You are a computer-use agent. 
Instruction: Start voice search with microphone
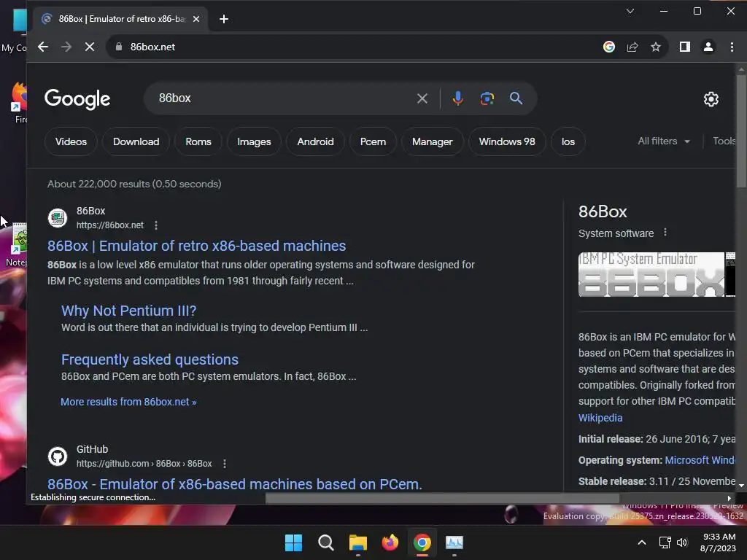(458, 98)
